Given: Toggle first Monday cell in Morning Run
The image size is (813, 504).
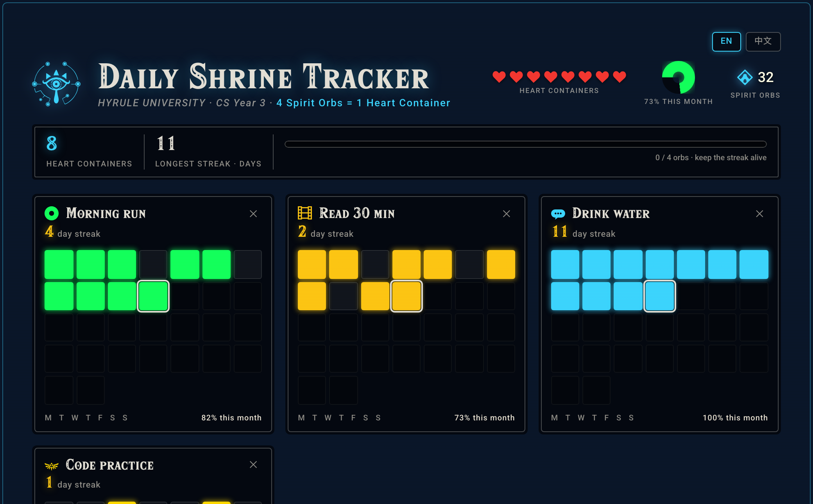Looking at the screenshot, I should pyautogui.click(x=59, y=265).
